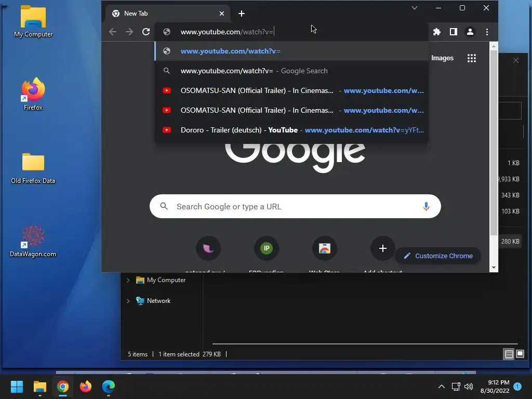Open the volume speaker tray icon
The height and width of the screenshot is (399, 532).
[469, 387]
